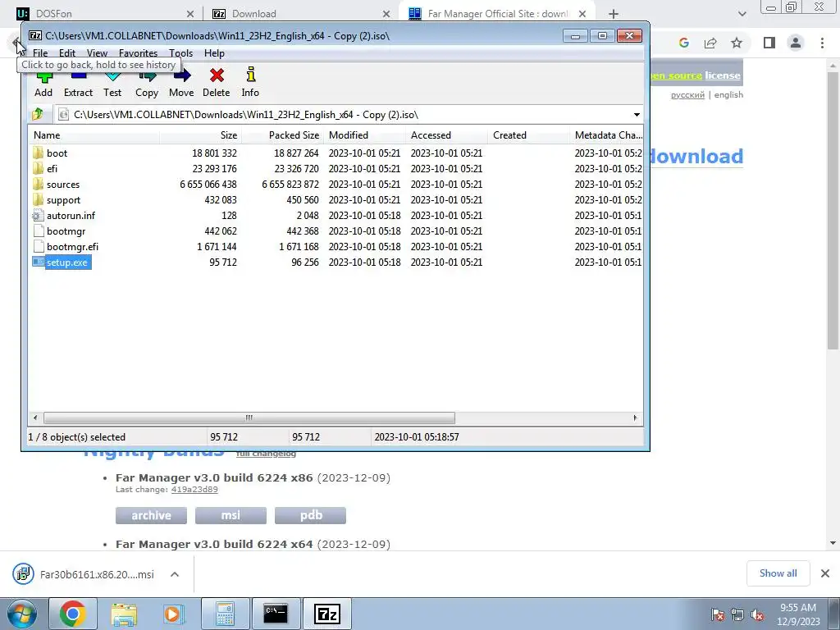Open the Windows Start orb
Viewport: 840px width, 630px height.
click(22, 614)
